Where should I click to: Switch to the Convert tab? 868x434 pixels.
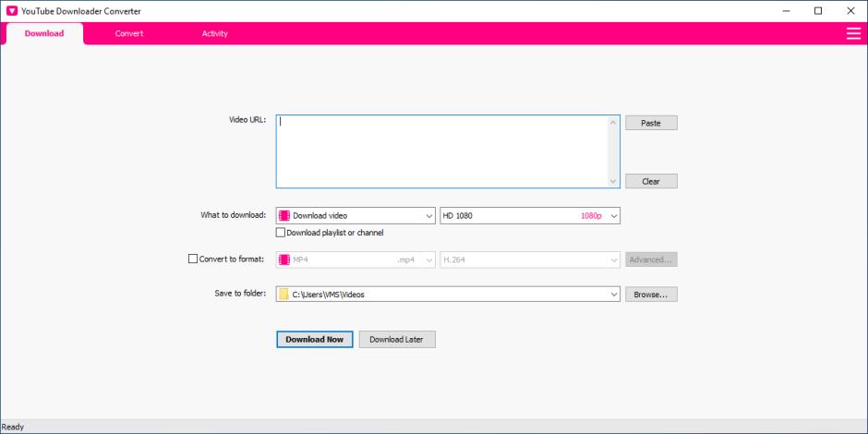point(129,33)
